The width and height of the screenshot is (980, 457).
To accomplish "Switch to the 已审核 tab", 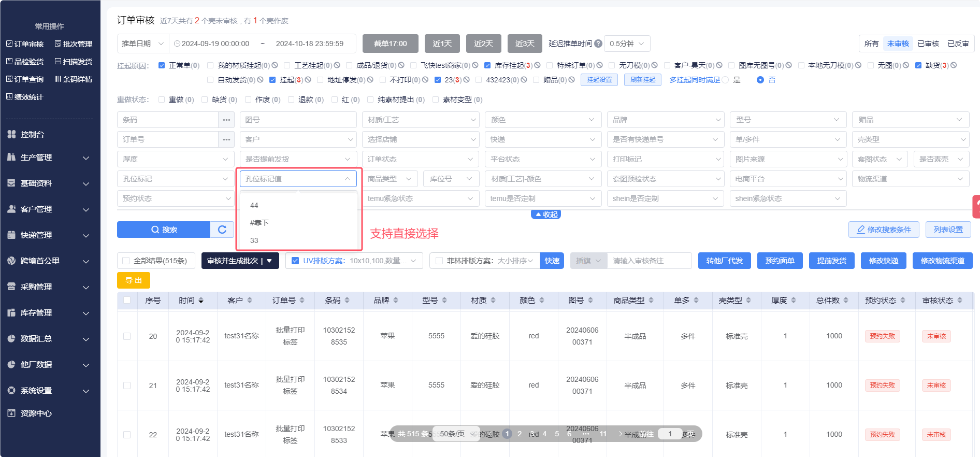I will [928, 44].
